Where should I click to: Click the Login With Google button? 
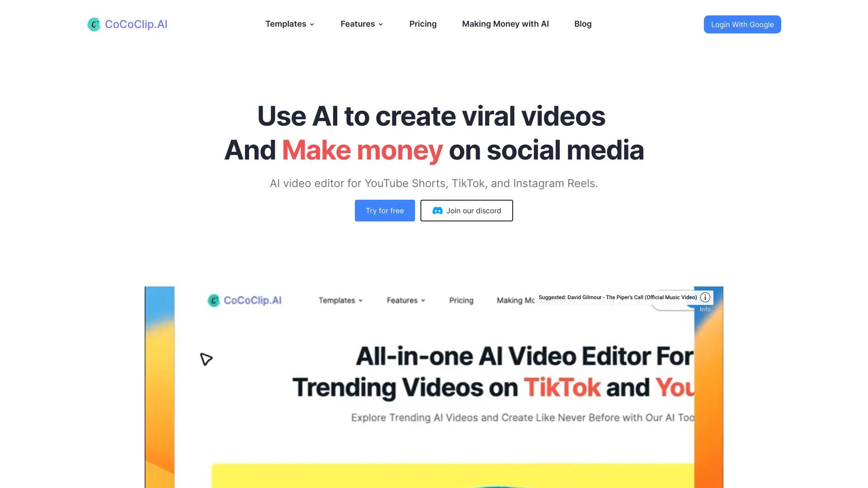point(742,24)
